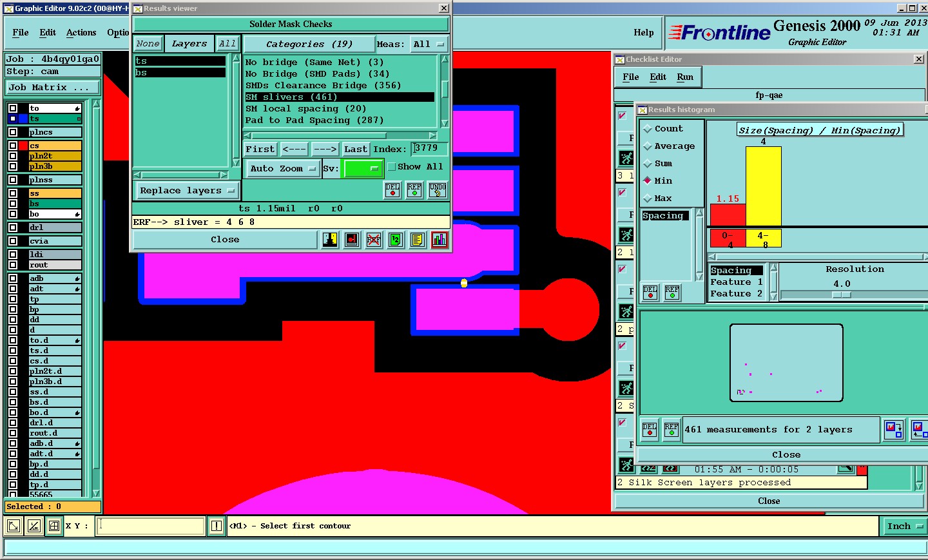The width and height of the screenshot is (928, 560).
Task: Click the red 0-4 histogram range swatch
Action: [x=728, y=238]
